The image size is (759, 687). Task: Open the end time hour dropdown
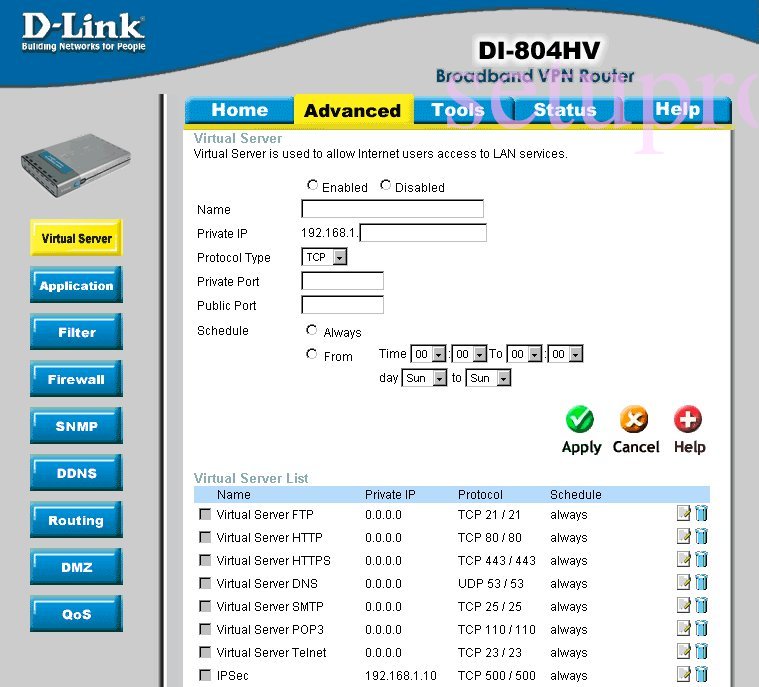524,354
